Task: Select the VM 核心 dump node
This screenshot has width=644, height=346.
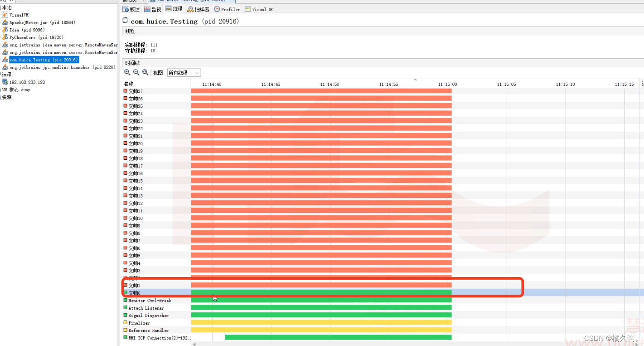Action: [16, 90]
